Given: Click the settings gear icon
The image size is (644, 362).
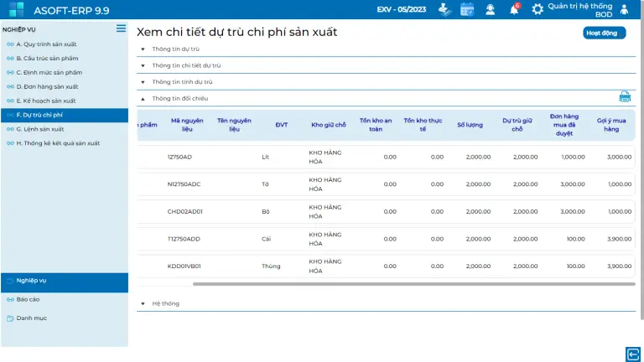Looking at the screenshot, I should pyautogui.click(x=538, y=9).
